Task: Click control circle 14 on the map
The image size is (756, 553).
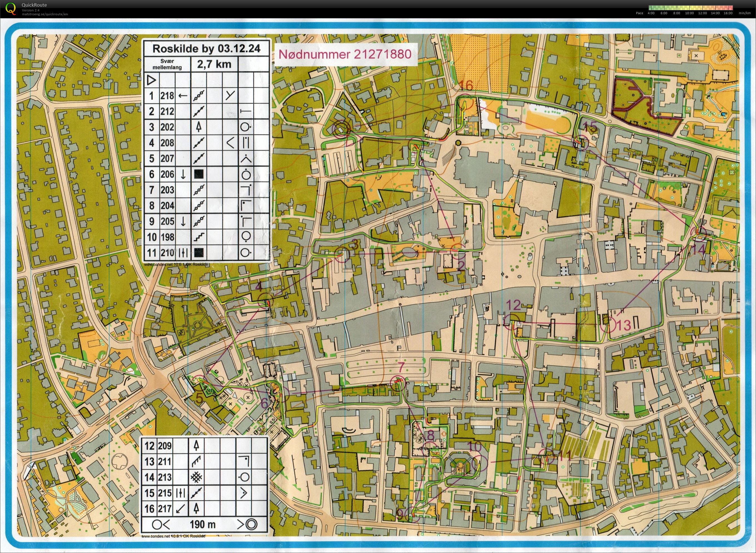Action: pos(699,234)
